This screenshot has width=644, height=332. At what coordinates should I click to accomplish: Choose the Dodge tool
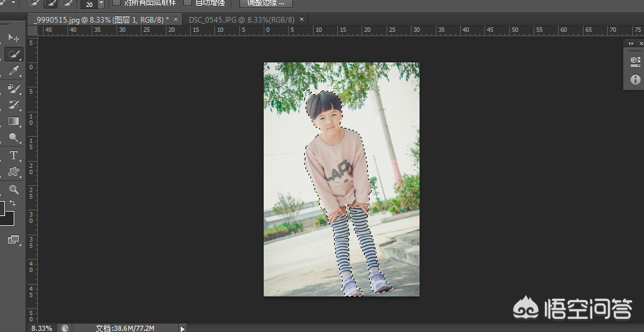pos(13,138)
